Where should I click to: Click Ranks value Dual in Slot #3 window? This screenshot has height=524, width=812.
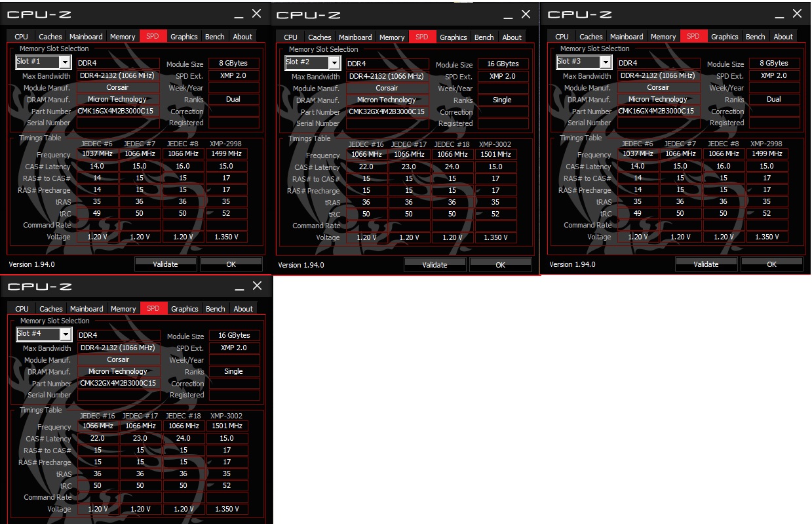point(774,99)
